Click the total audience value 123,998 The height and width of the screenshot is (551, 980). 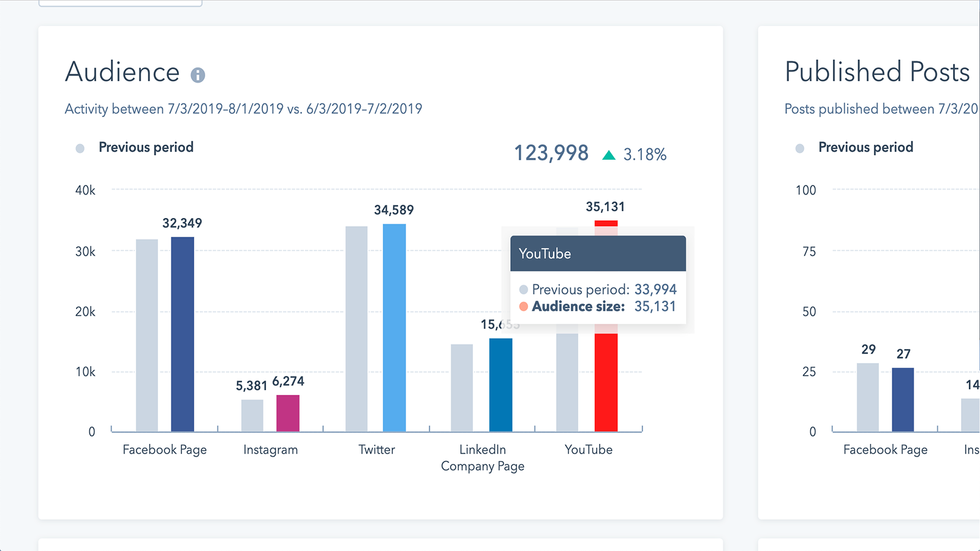(550, 153)
